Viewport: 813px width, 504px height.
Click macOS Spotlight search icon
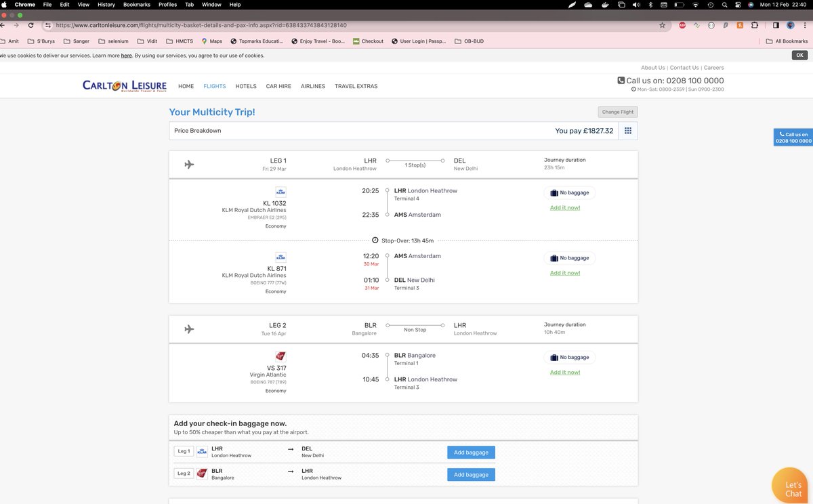[724, 5]
